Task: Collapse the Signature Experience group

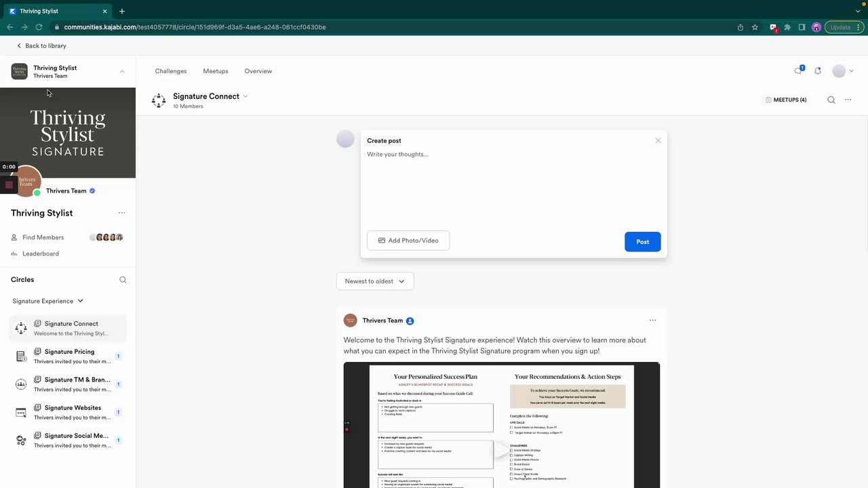Action: click(x=47, y=301)
